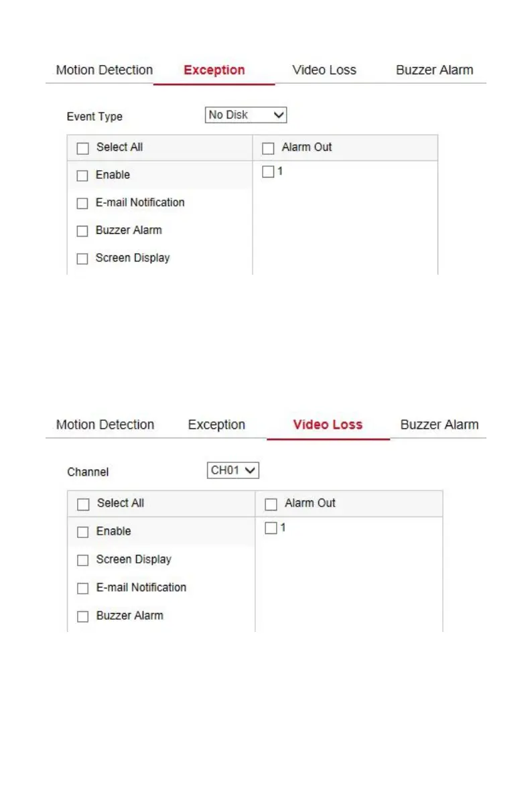Check Screen Display in Event Type section
The width and height of the screenshot is (532, 798).
click(x=82, y=259)
